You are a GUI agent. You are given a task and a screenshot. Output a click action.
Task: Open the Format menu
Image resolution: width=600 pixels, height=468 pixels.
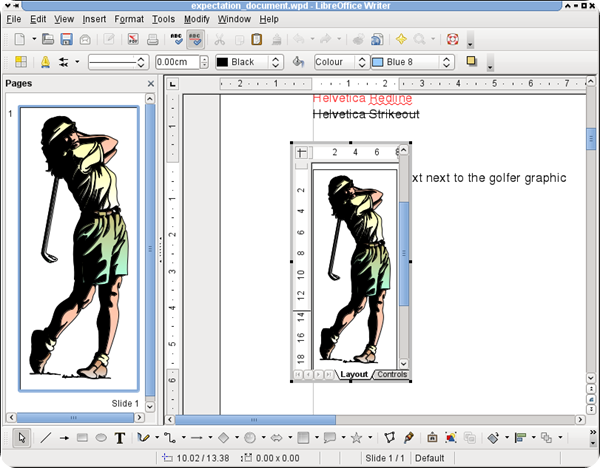click(129, 19)
